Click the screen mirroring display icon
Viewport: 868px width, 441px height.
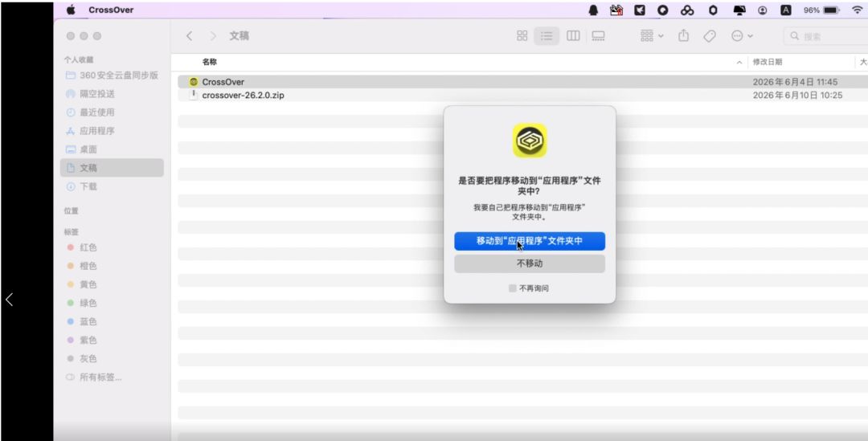click(x=739, y=10)
